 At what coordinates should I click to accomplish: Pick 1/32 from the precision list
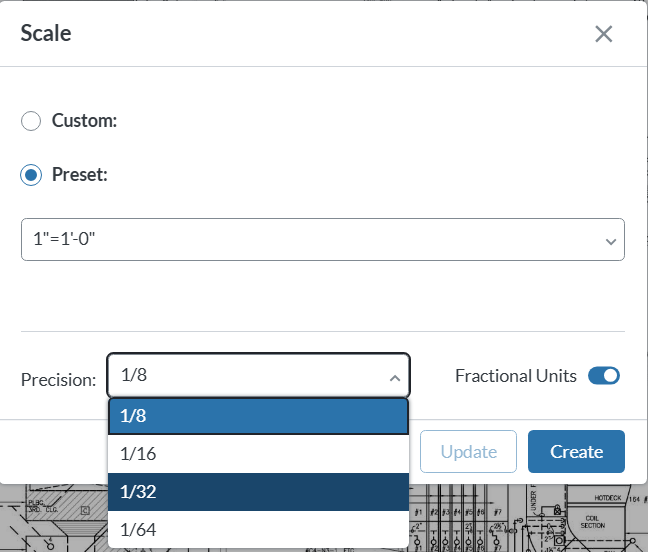click(258, 492)
